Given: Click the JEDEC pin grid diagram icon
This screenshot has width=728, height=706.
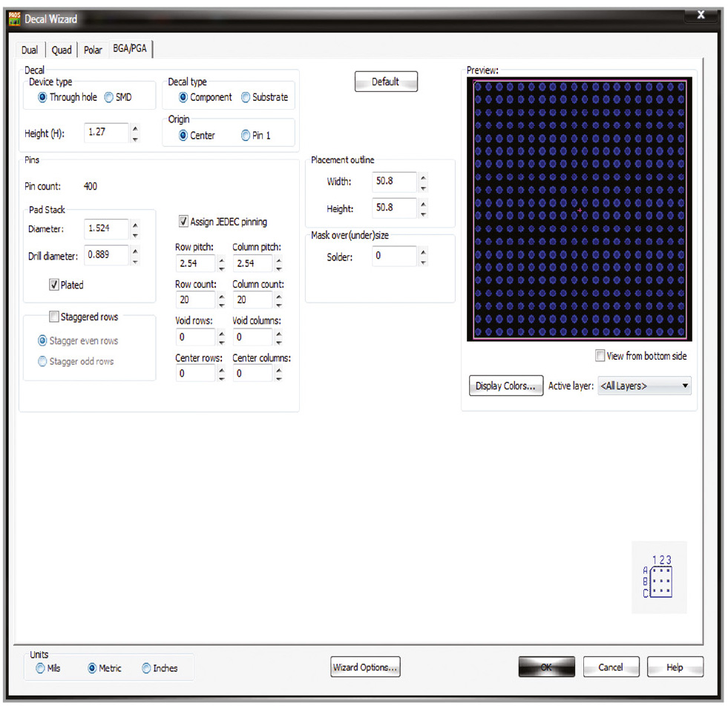Looking at the screenshot, I should point(658,578).
